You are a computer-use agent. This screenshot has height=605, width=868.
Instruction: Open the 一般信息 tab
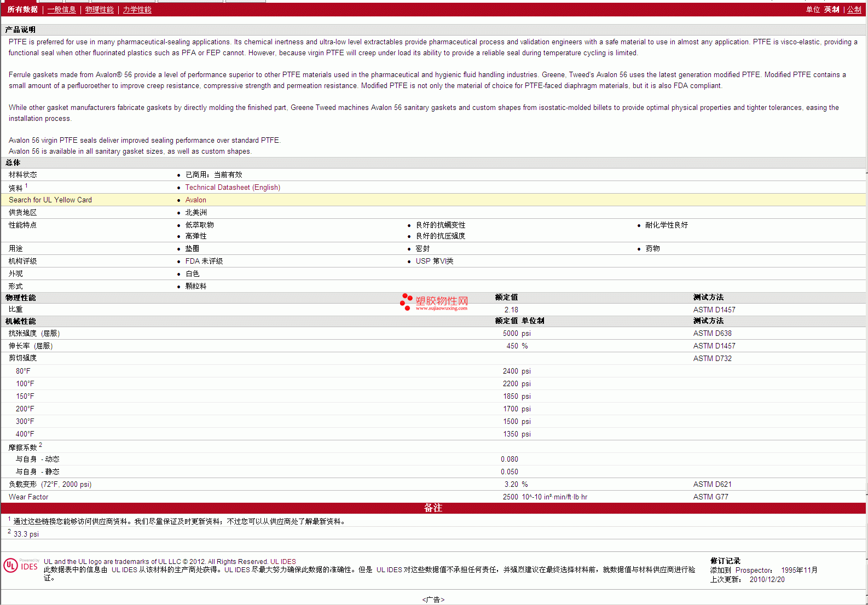point(61,10)
